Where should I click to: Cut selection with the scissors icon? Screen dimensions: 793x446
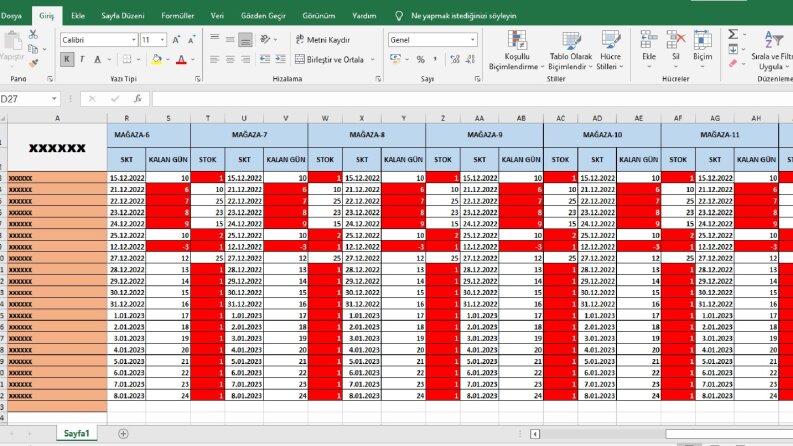point(33,34)
